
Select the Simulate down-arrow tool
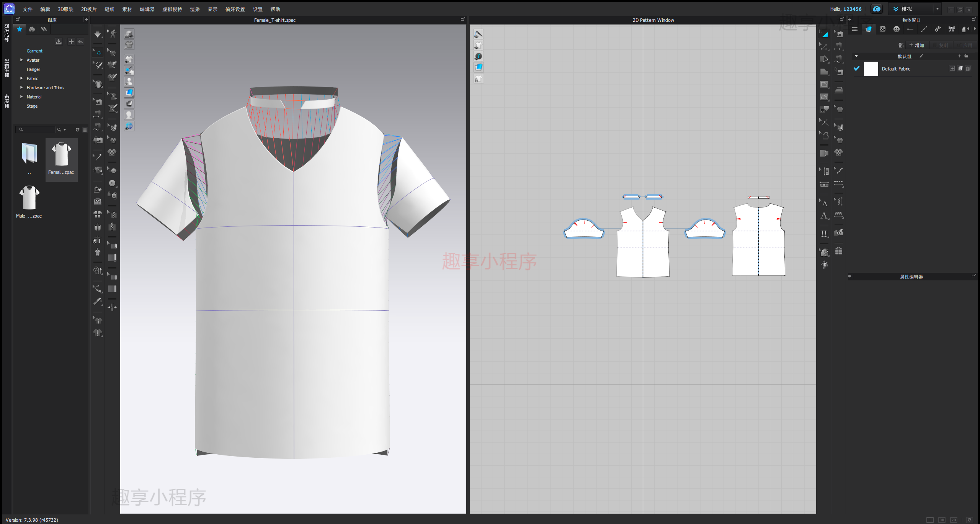pos(98,34)
